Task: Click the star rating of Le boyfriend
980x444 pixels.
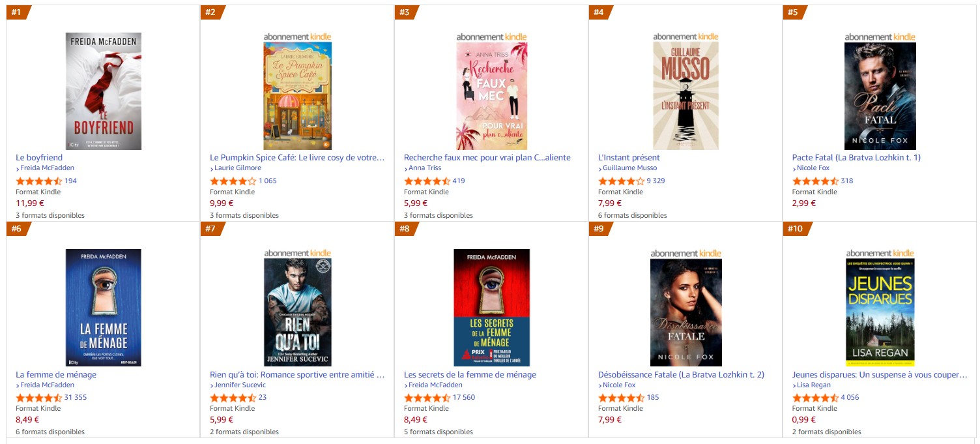Action: pos(39,181)
